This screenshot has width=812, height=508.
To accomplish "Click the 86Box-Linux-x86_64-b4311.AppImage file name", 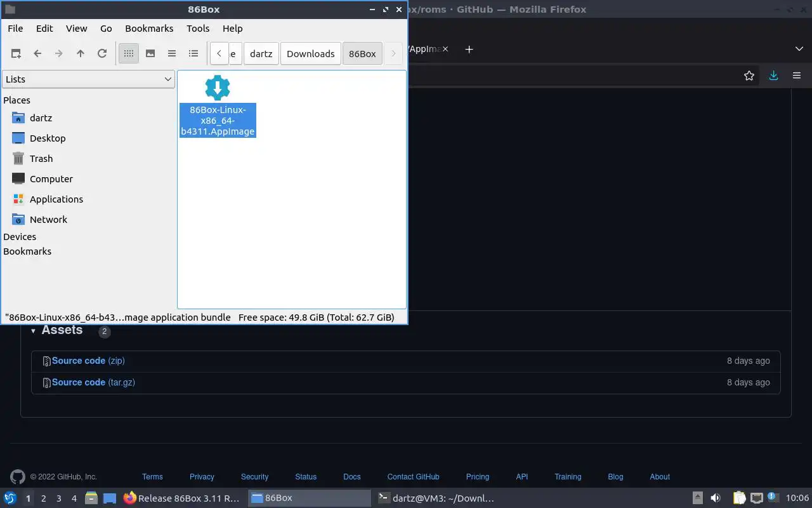I will pos(218,121).
